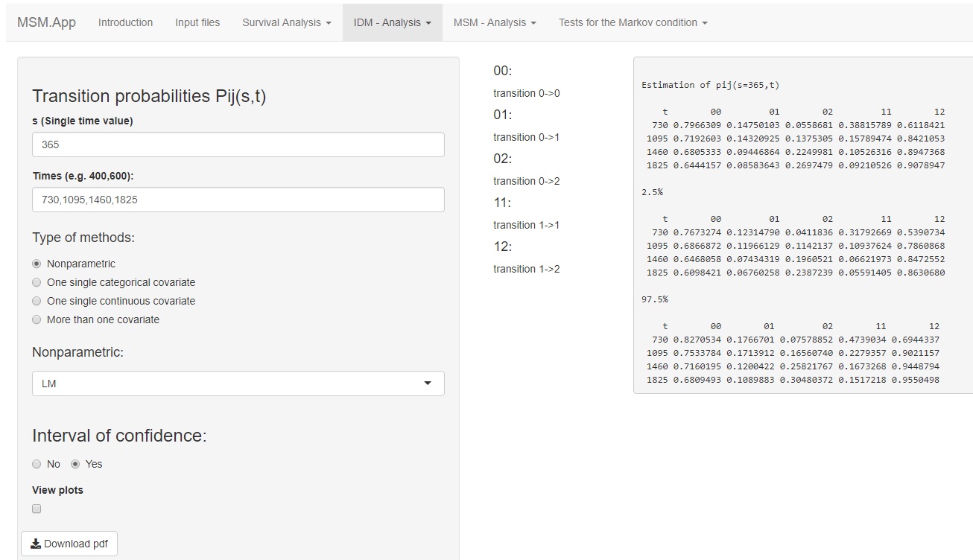Viewport: 973px width, 560px height.
Task: Pick the More than one covariate option
Action: click(x=37, y=319)
